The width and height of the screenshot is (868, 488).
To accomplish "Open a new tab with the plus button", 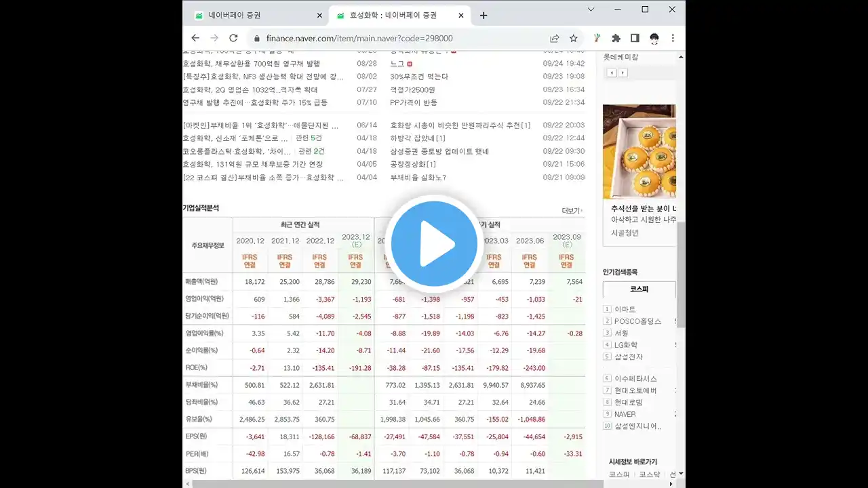I will tap(484, 15).
